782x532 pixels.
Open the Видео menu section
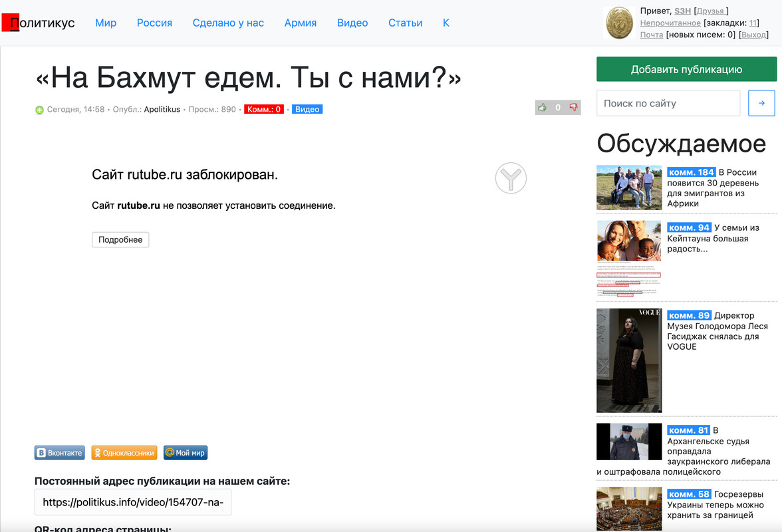pos(352,23)
